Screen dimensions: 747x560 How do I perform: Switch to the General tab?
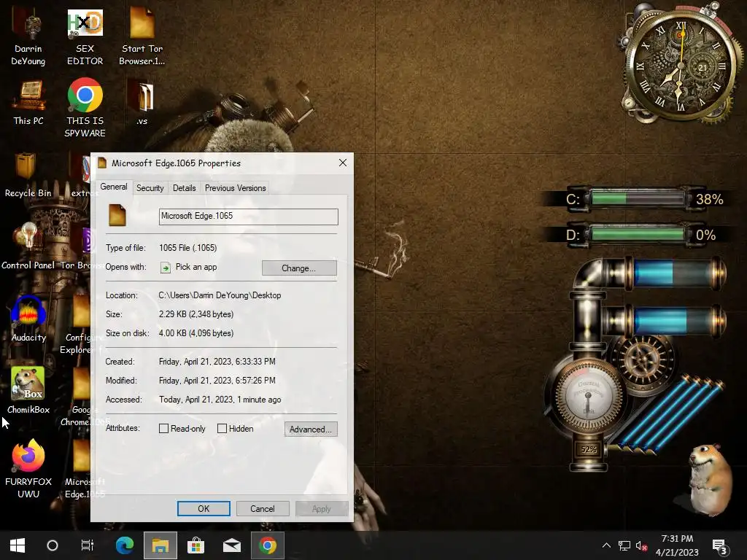click(x=113, y=187)
